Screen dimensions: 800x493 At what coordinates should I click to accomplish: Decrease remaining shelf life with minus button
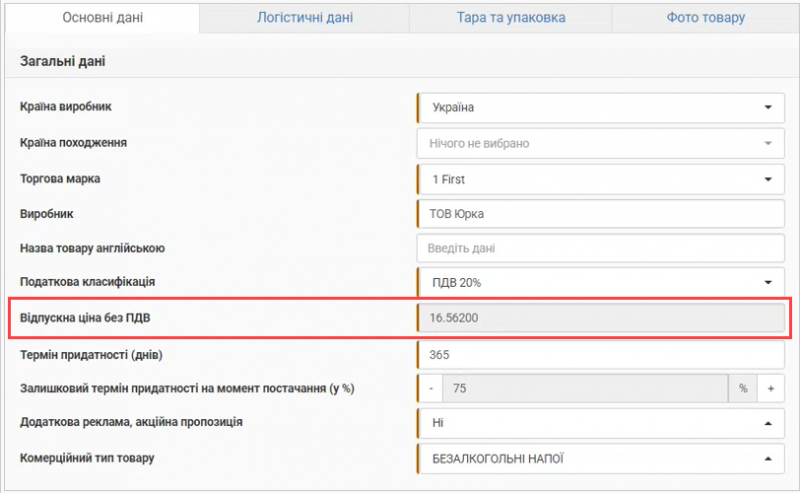[430, 389]
